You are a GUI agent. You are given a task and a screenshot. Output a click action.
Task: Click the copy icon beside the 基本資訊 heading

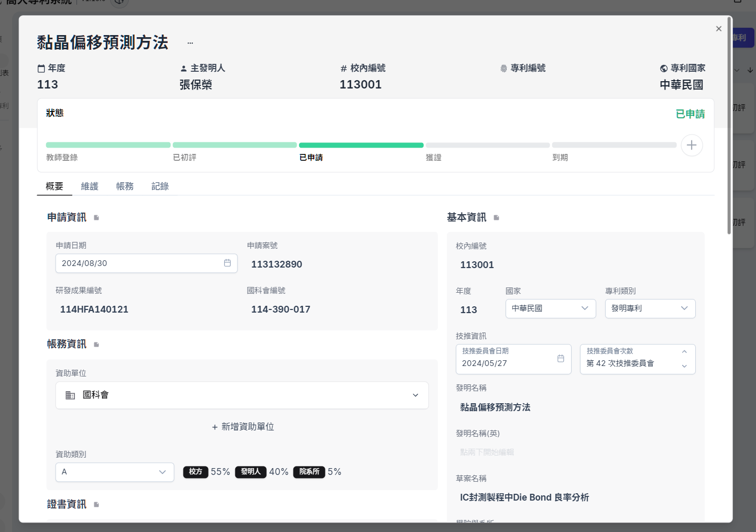pyautogui.click(x=496, y=217)
